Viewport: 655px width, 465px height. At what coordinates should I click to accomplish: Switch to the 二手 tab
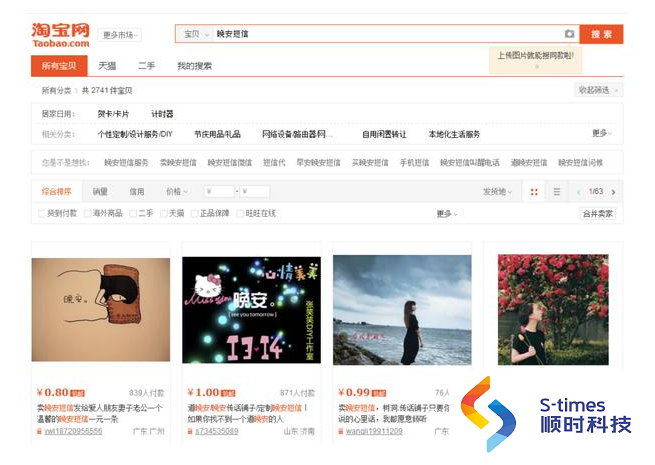[146, 66]
